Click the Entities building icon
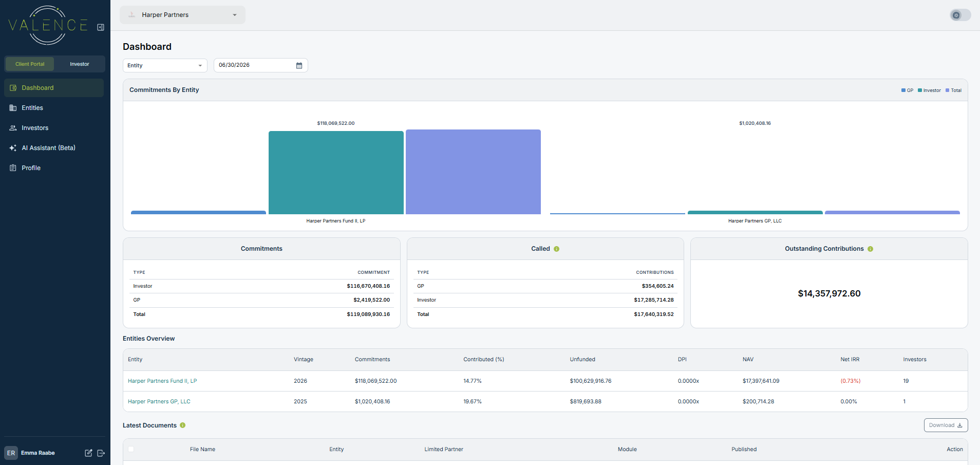The width and height of the screenshot is (980, 465). [13, 108]
